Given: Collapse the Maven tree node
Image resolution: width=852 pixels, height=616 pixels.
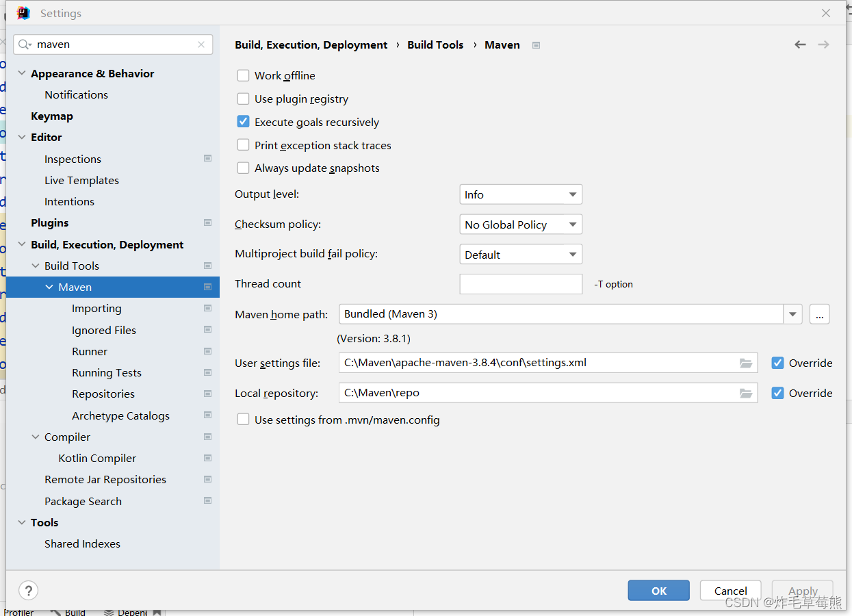Looking at the screenshot, I should click(x=49, y=287).
